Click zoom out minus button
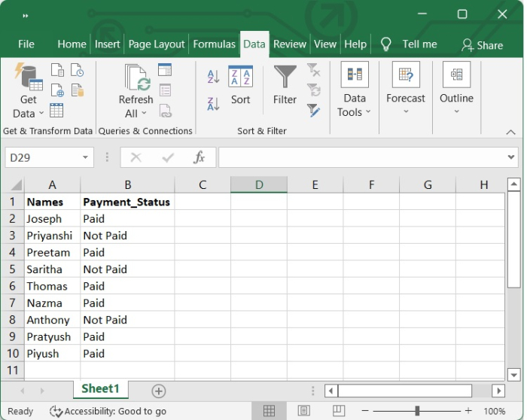The width and height of the screenshot is (527, 420). tap(365, 411)
